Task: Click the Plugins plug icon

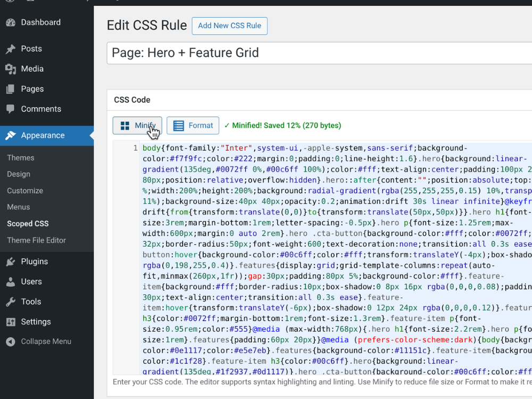Action: click(11, 262)
